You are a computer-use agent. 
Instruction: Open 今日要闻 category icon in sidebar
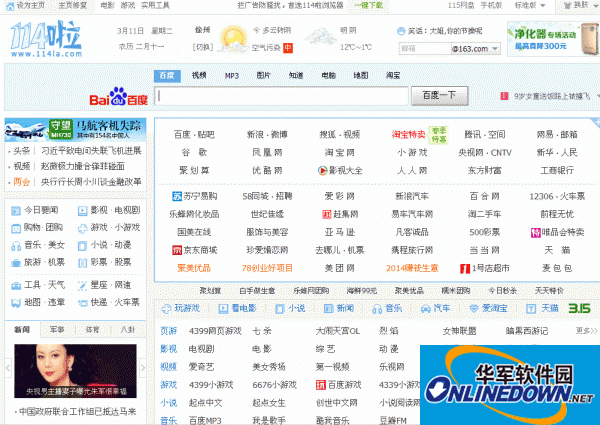click(x=16, y=210)
